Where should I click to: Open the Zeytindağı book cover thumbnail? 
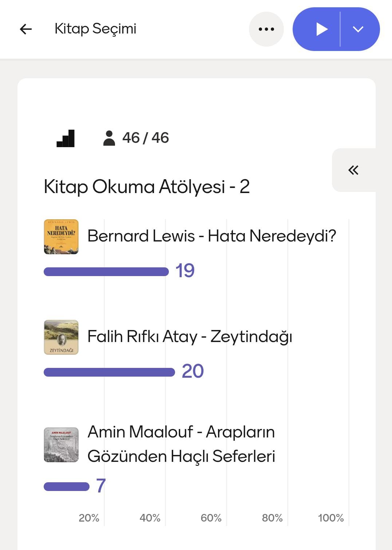tap(61, 337)
